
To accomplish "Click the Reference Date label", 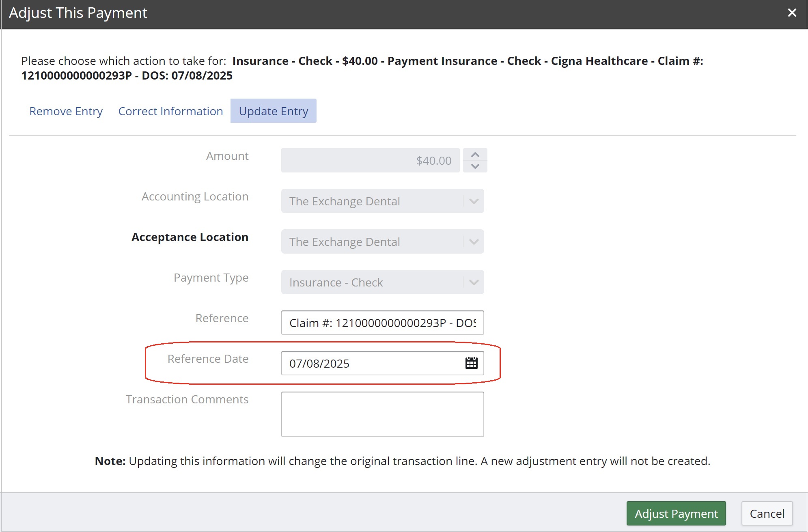I will pos(208,359).
